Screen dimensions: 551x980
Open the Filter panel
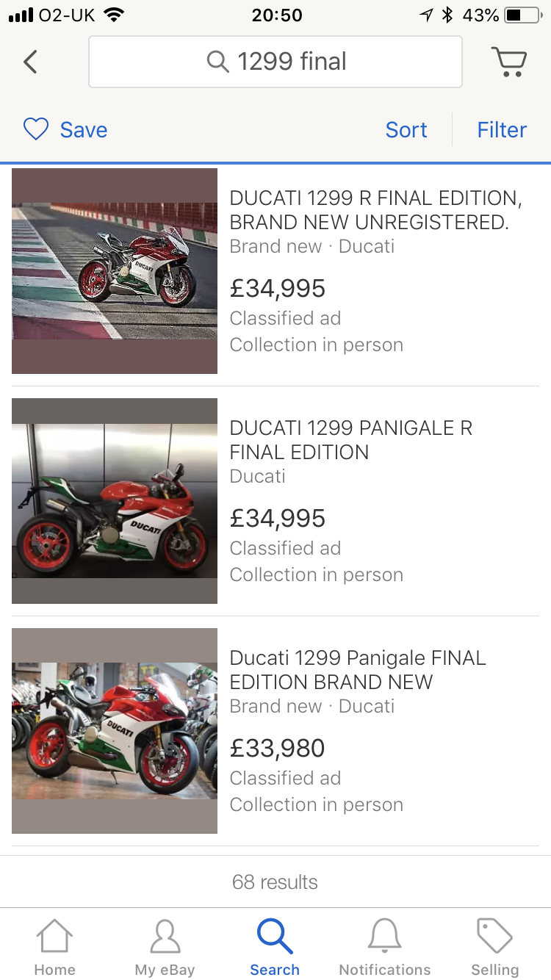[502, 130]
